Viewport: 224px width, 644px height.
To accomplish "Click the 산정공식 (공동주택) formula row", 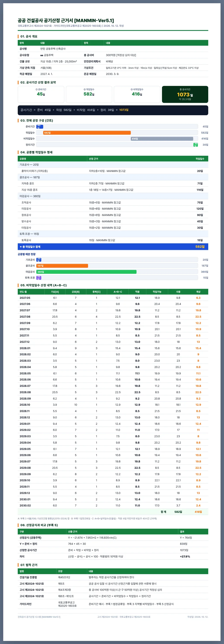I will pyautogui.click(x=113, y=538).
